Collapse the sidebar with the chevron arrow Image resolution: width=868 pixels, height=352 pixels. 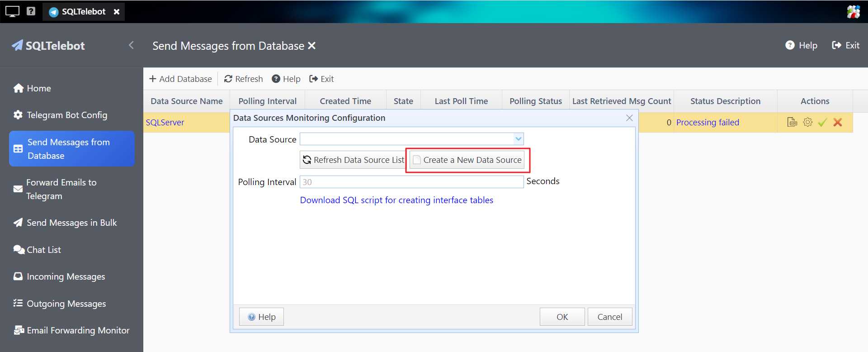point(131,45)
